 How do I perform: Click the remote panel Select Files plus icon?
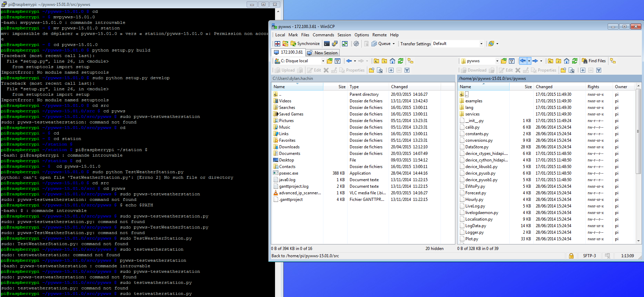click(x=583, y=70)
